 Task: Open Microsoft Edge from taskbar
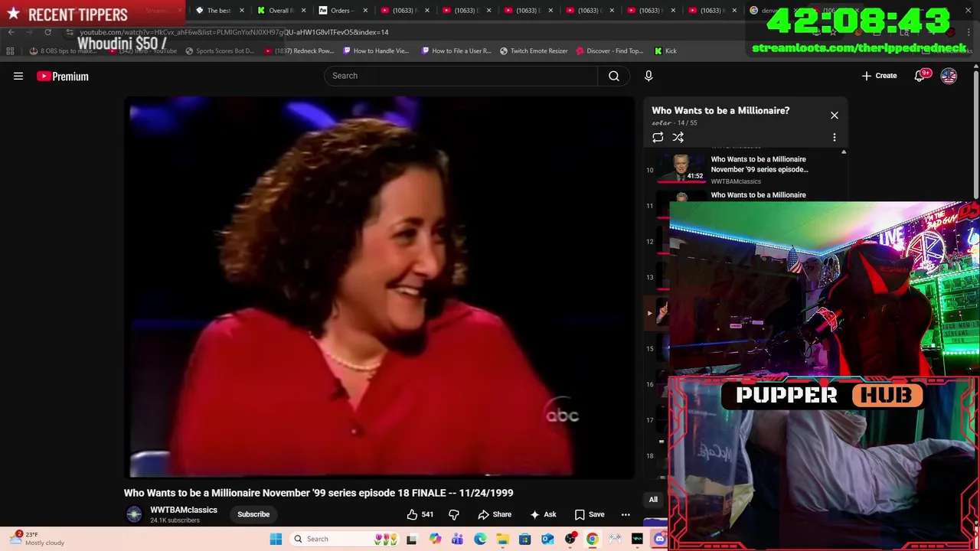[480, 539]
